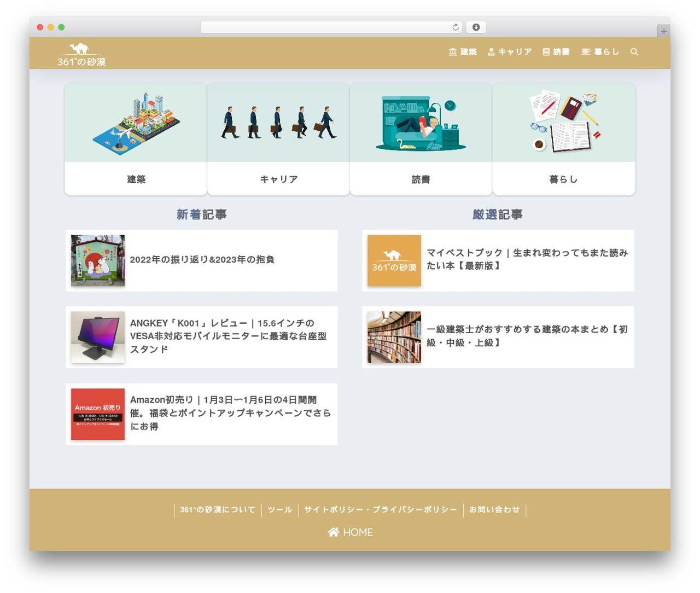Open the 暮らし menu item in the header
The width and height of the screenshot is (700, 593).
600,52
